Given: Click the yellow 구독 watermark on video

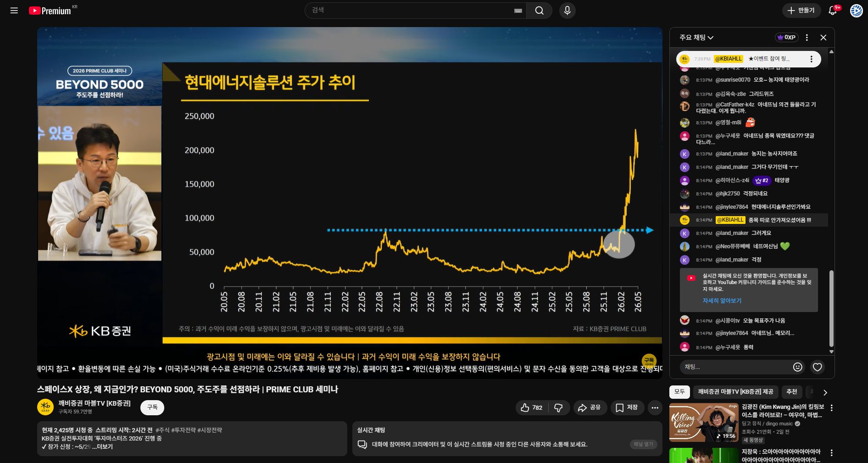Looking at the screenshot, I should point(649,361).
